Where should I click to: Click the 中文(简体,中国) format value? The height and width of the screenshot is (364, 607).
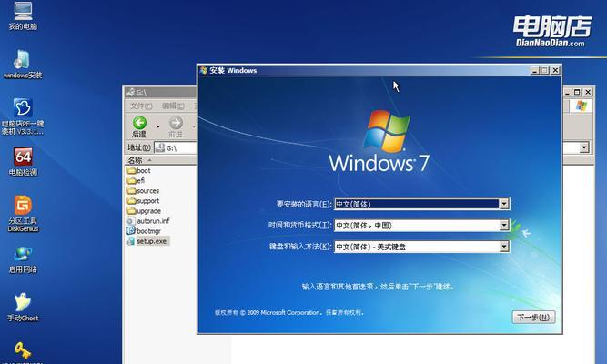click(364, 226)
